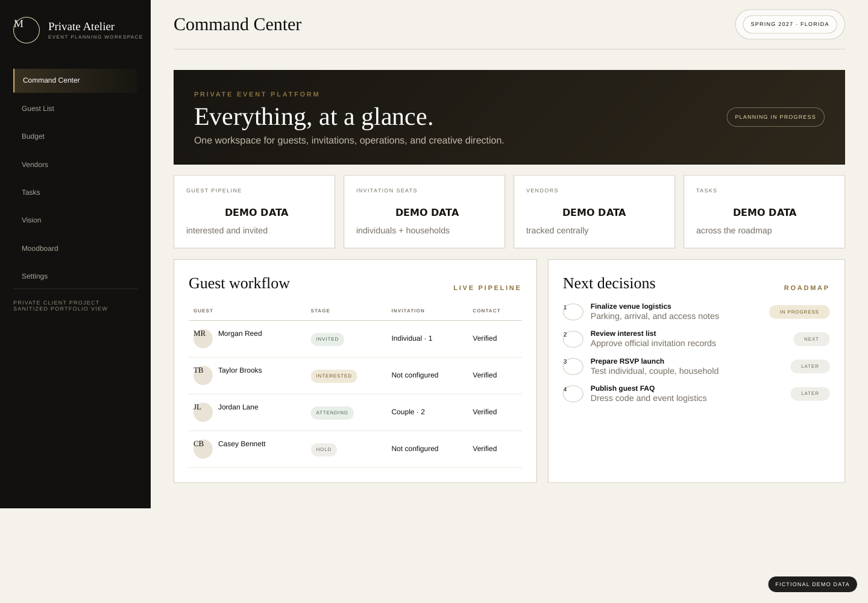The image size is (868, 603).
Task: Open the Invitation Seats stat card
Action: [x=424, y=212]
